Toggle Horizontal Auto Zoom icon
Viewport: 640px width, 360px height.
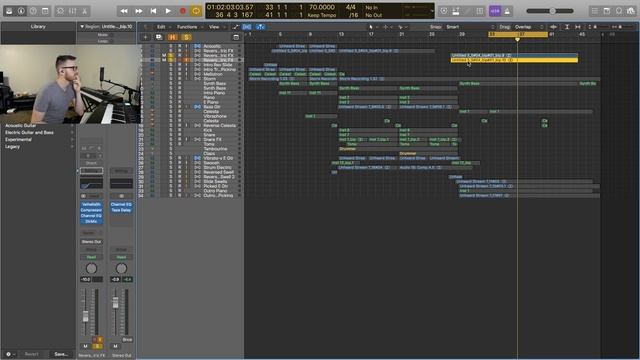578,27
